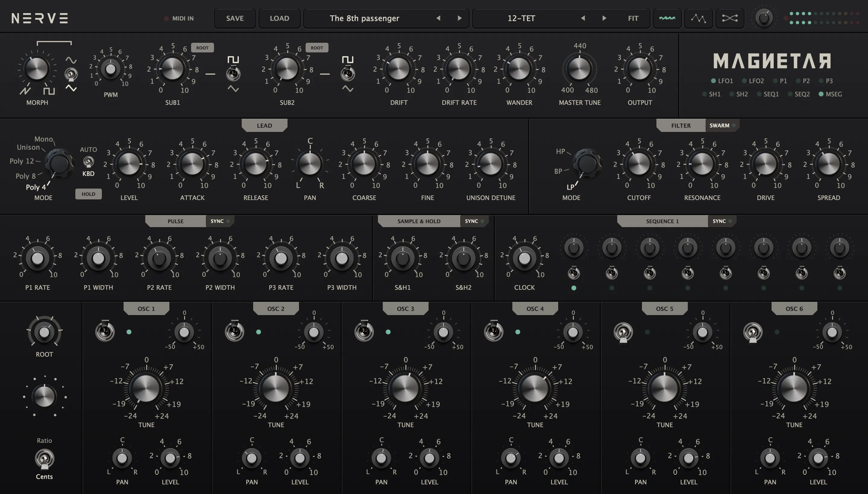Click the MAGNETAR logo
The width and height of the screenshot is (868, 494).
772,61
